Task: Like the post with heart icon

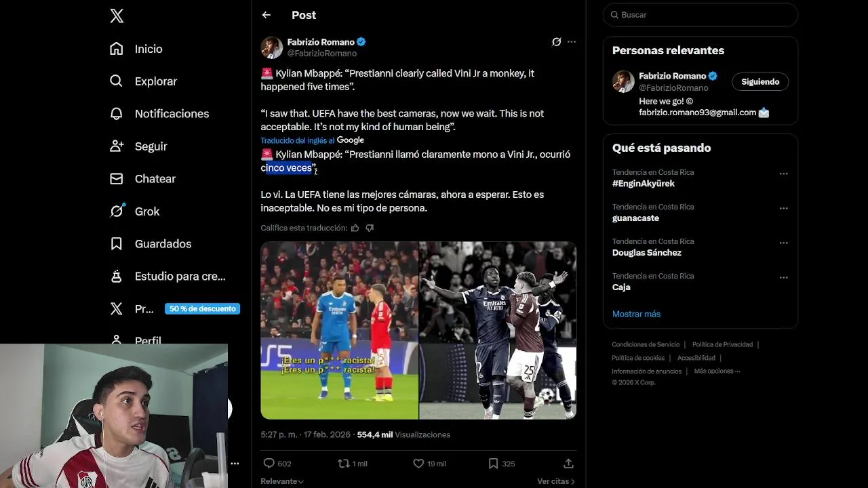Action: tap(418, 464)
